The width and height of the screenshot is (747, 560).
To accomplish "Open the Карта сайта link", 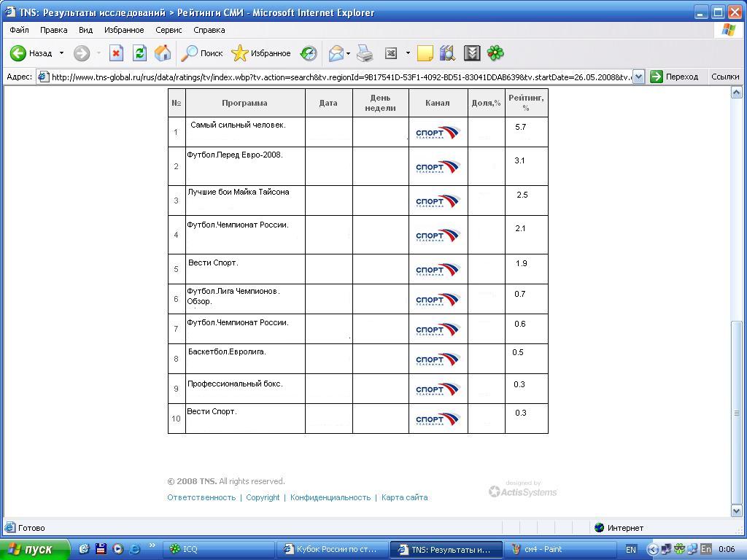I will [x=404, y=497].
